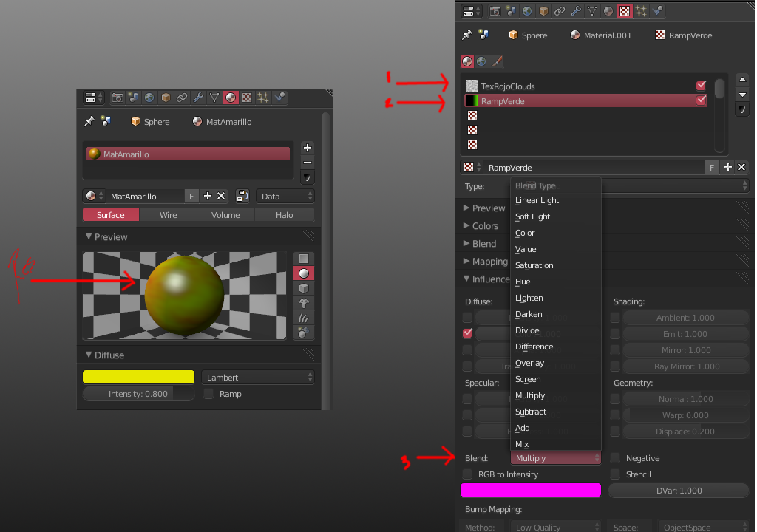
Task: Open Modifiers wrench icon in right panel
Action: 576,11
